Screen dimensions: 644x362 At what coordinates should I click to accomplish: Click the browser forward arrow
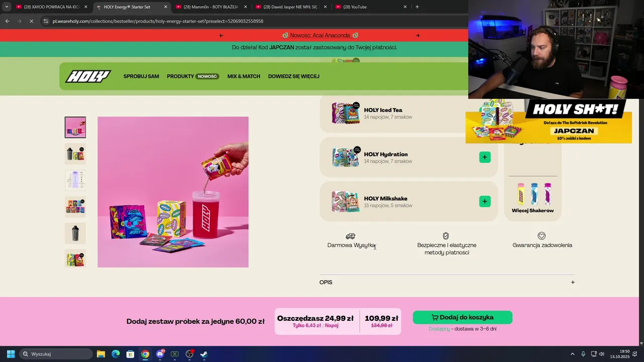click(x=19, y=21)
